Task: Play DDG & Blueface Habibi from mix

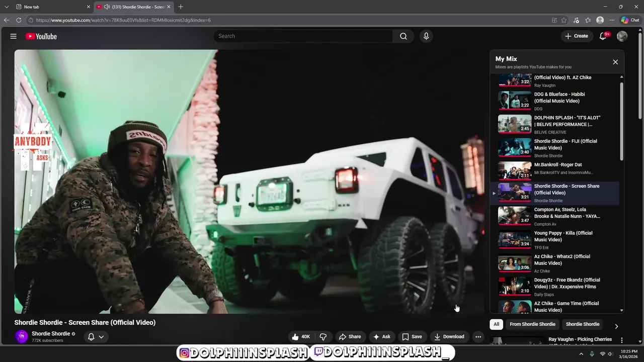Action: point(555,101)
